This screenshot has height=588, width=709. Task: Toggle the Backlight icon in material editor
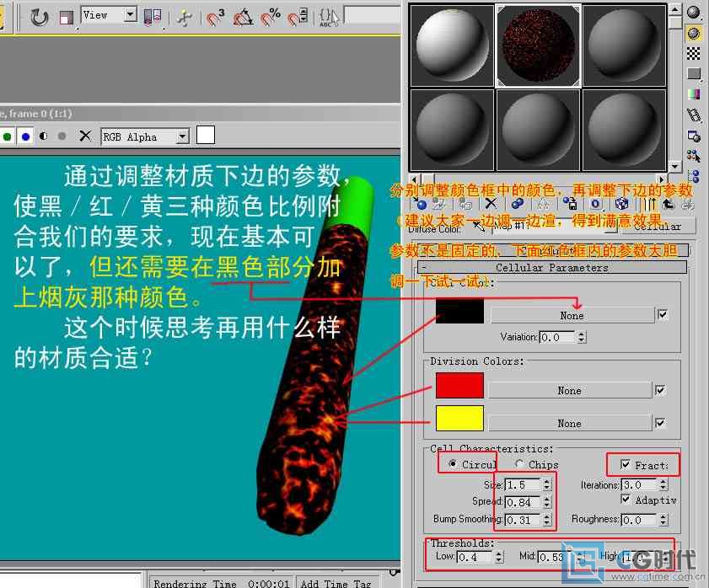click(694, 33)
